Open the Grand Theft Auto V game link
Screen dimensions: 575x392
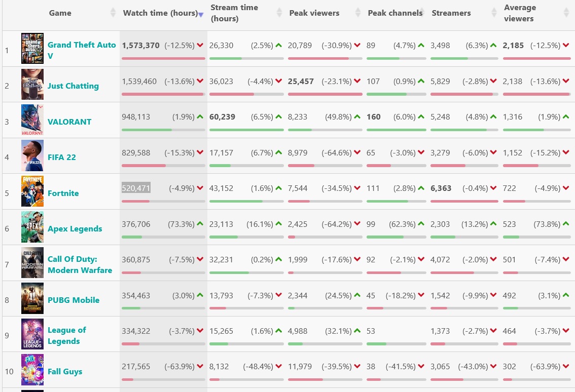82,50
